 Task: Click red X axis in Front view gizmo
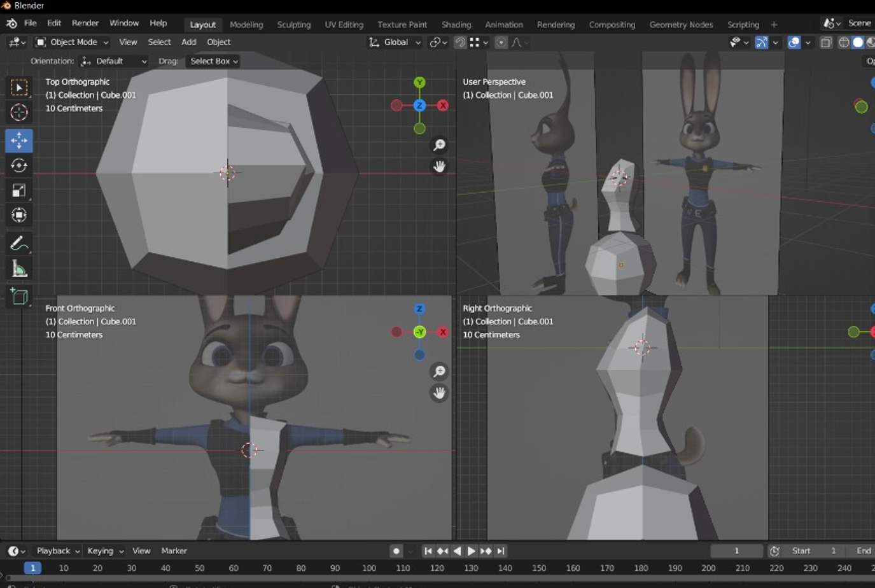pyautogui.click(x=443, y=332)
